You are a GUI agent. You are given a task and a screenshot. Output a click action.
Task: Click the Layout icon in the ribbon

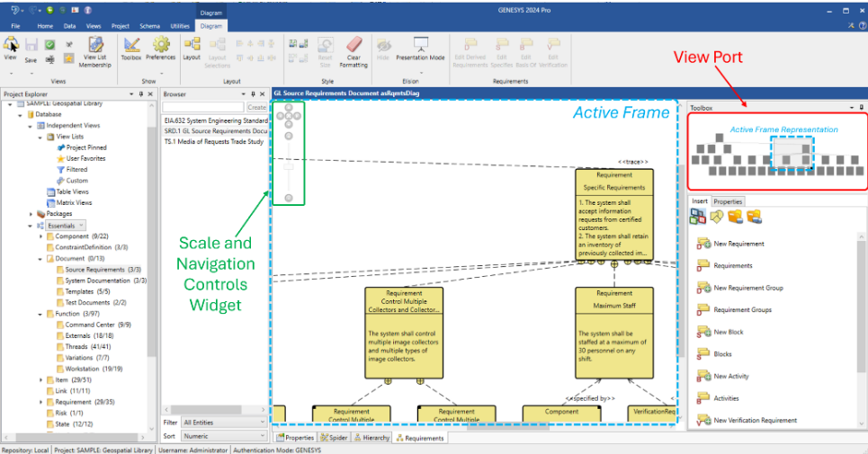pos(192,44)
